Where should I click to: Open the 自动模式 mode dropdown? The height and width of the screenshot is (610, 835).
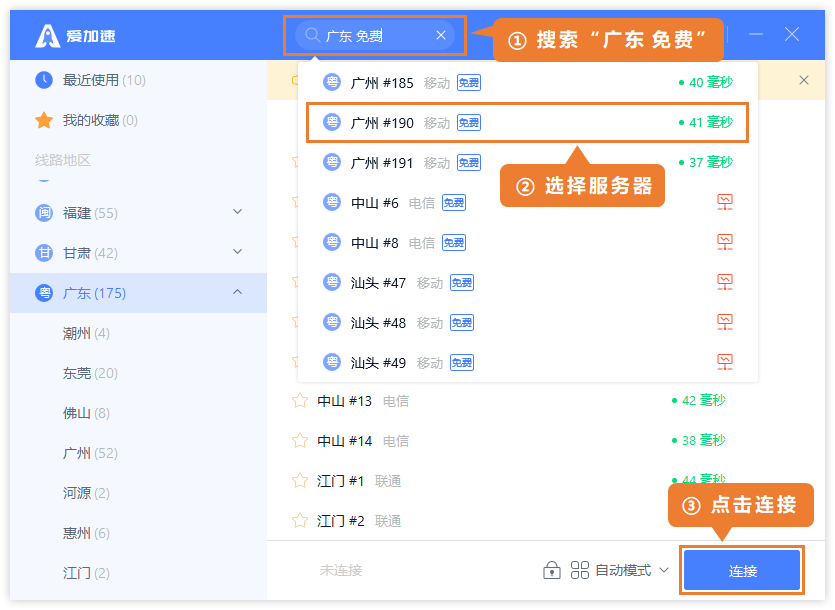[x=630, y=570]
